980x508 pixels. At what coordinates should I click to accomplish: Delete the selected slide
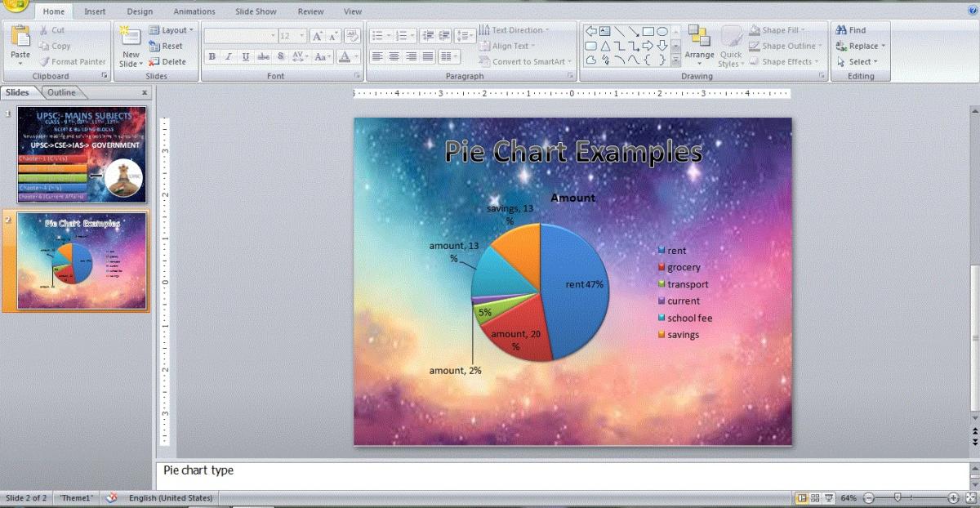point(167,61)
